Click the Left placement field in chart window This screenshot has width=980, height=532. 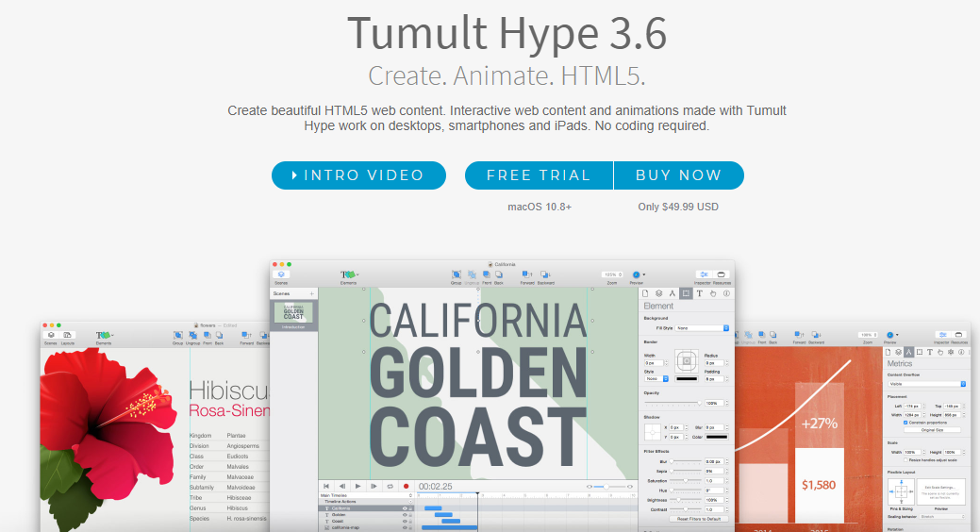(x=912, y=406)
